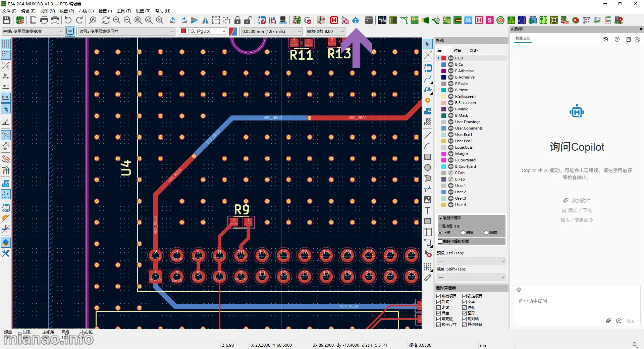This screenshot has width=644, height=349.
Task: Enable the flip board view checkbox
Action: point(440,242)
